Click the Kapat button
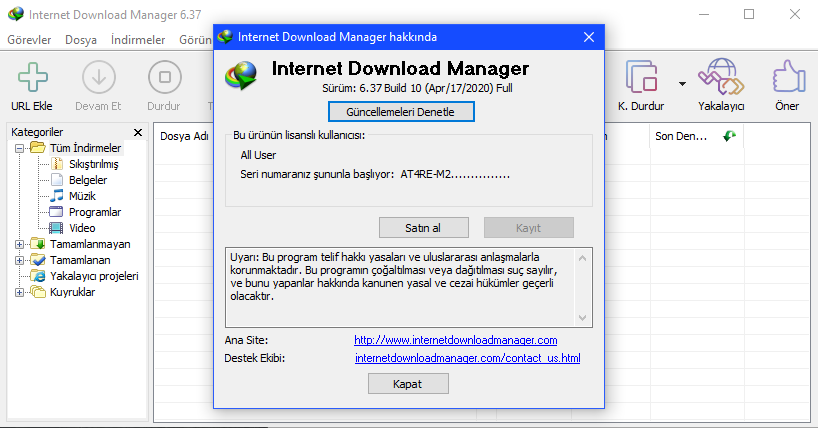This screenshot has width=818, height=428. 408,384
